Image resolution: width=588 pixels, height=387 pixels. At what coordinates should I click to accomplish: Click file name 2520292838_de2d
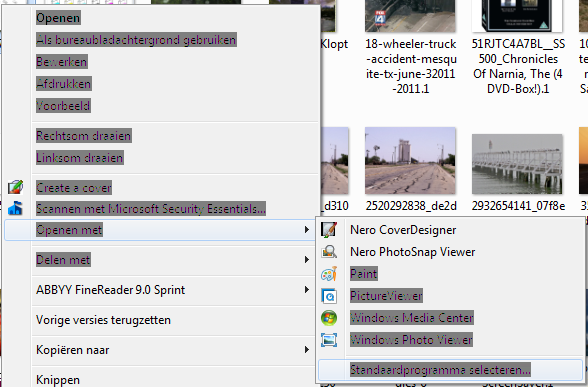pos(411,206)
